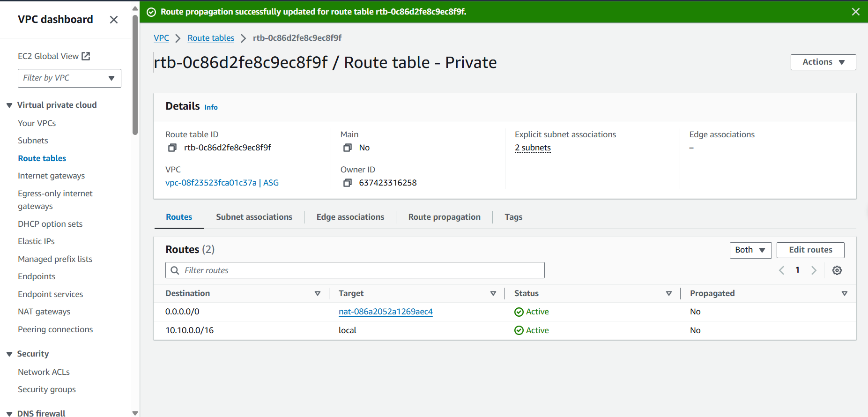This screenshot has width=868, height=417.
Task: Click the EC2 Global View external link icon
Action: (x=86, y=56)
